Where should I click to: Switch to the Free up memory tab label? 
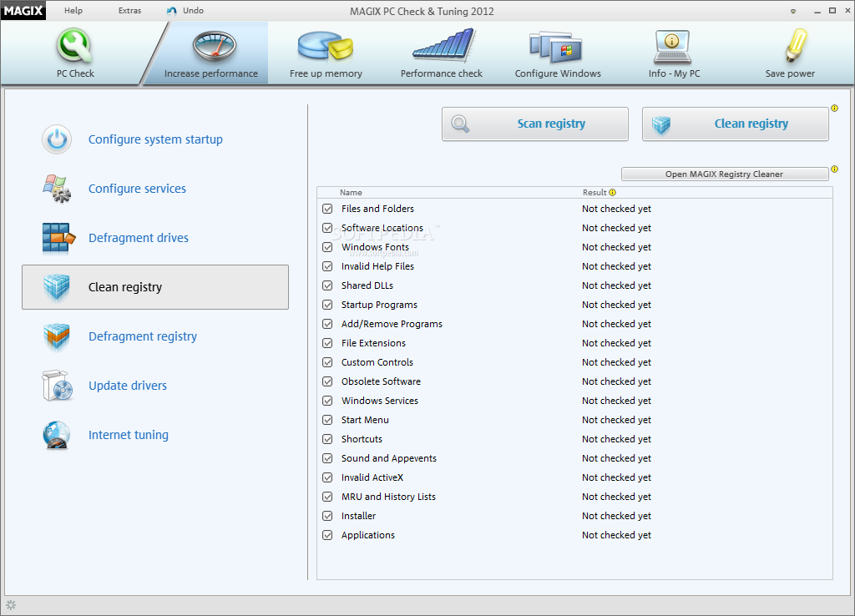pos(326,73)
